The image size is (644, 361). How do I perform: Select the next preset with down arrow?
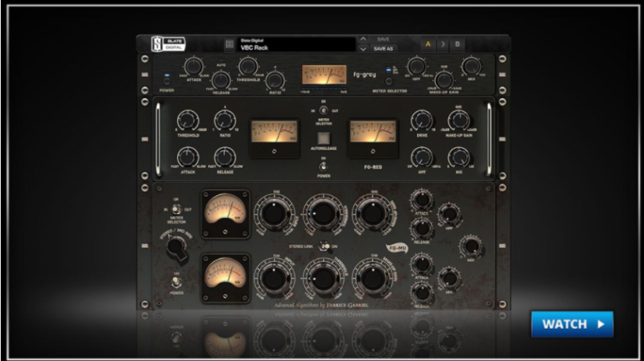(363, 49)
